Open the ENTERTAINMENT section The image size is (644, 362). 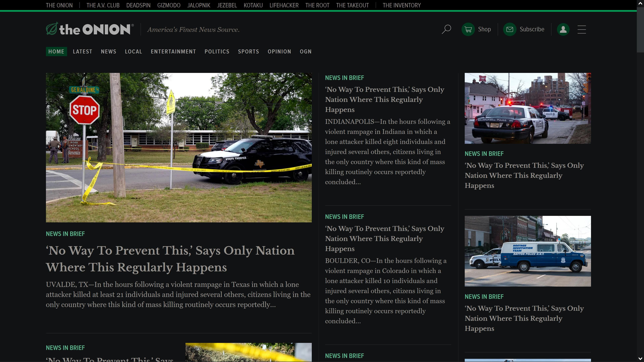pos(173,51)
